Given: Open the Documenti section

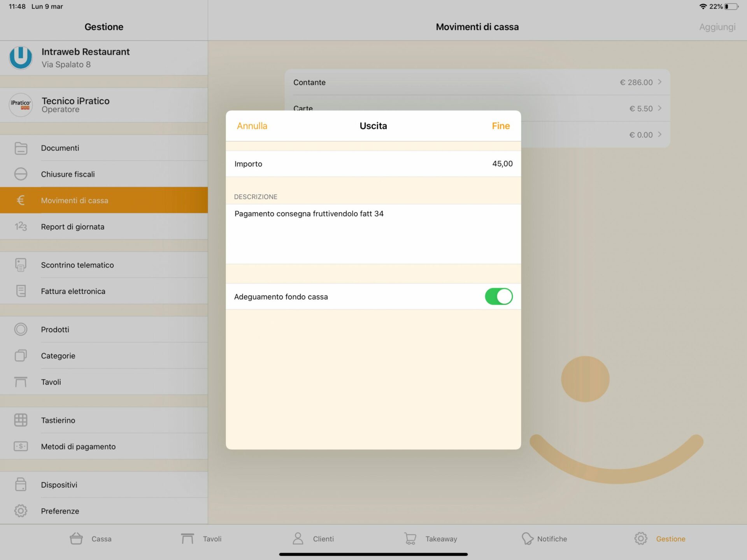Looking at the screenshot, I should (x=104, y=148).
